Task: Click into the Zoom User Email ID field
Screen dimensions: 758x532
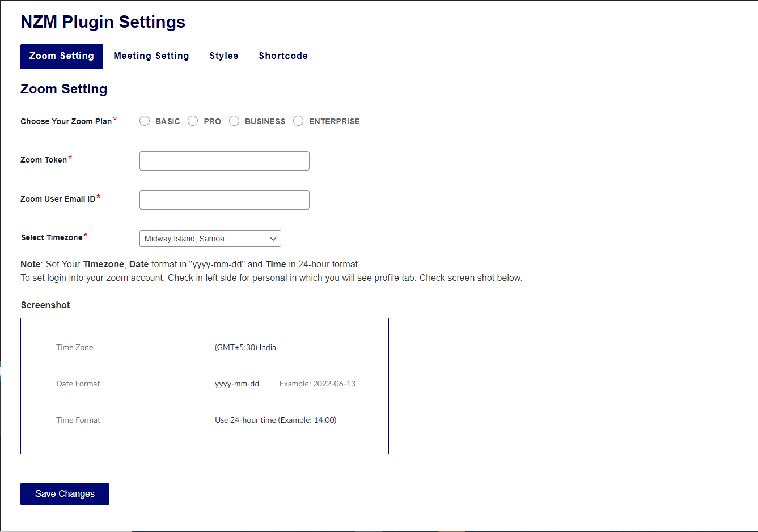Action: click(225, 200)
